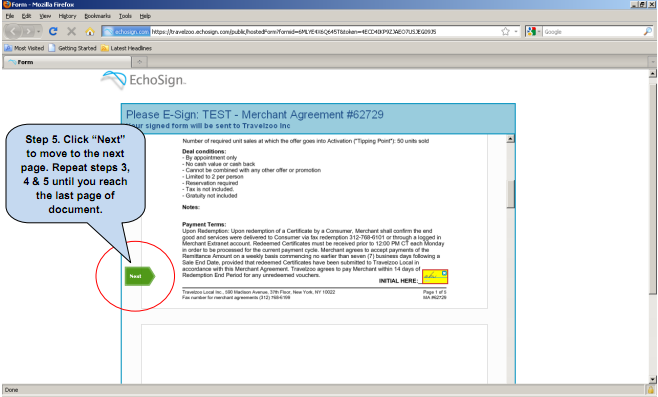Viewport: 658px width, 397px height.
Task: Open the Google search engine selector dropdown
Action: pos(534,31)
